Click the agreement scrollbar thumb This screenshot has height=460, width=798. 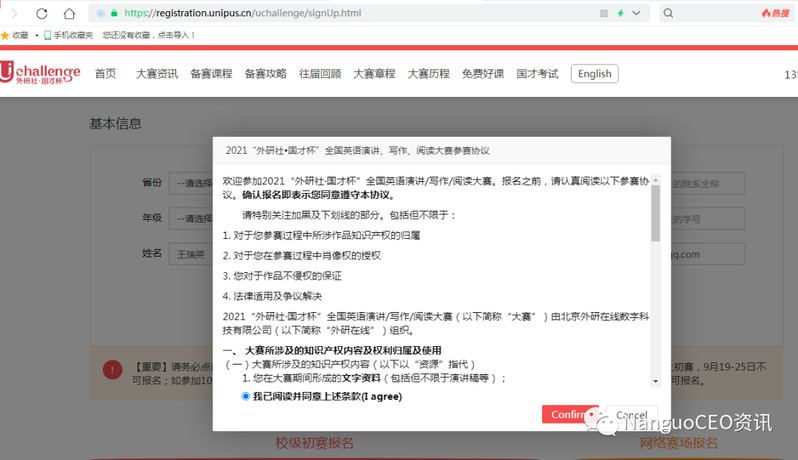click(656, 213)
